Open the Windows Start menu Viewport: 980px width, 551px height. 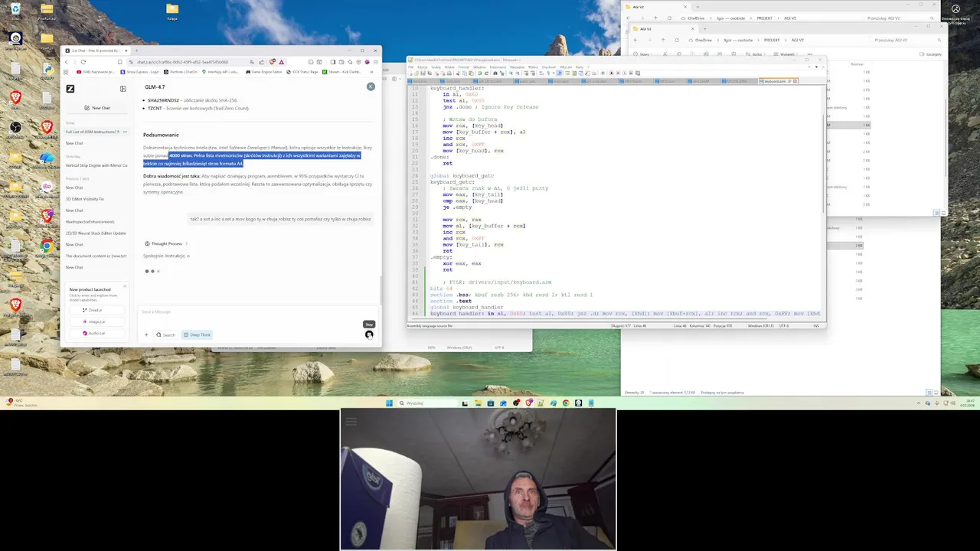389,403
